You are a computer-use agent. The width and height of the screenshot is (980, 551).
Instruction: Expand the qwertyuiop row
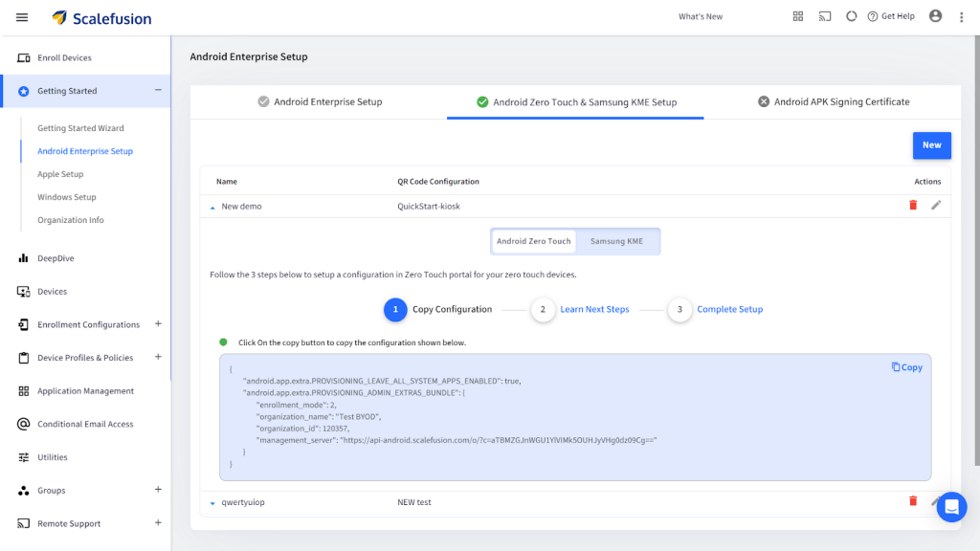pos(212,503)
